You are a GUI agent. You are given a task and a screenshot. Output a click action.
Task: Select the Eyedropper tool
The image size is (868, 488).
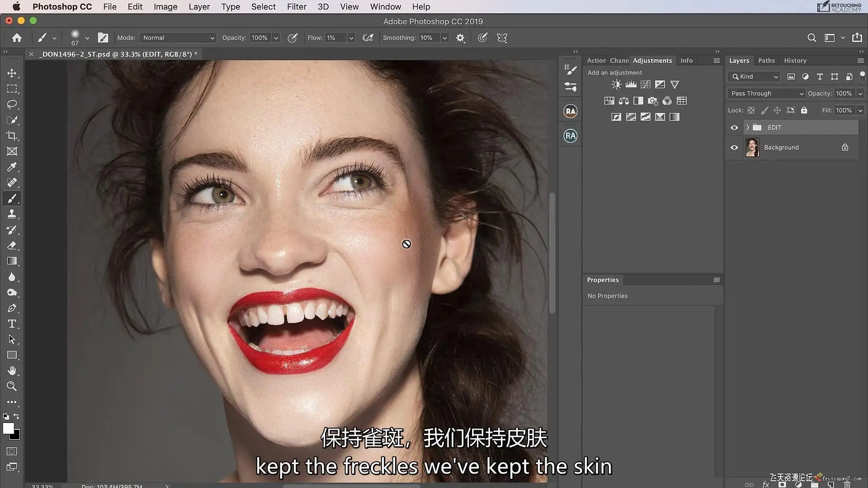point(12,167)
